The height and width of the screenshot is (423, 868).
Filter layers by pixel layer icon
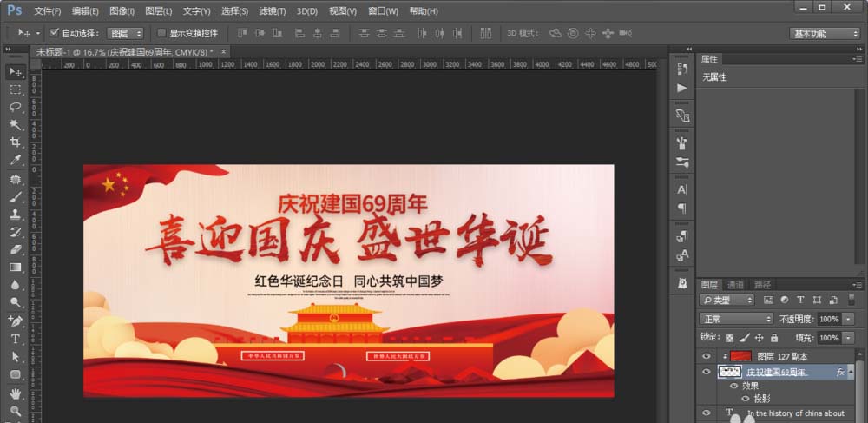click(768, 300)
